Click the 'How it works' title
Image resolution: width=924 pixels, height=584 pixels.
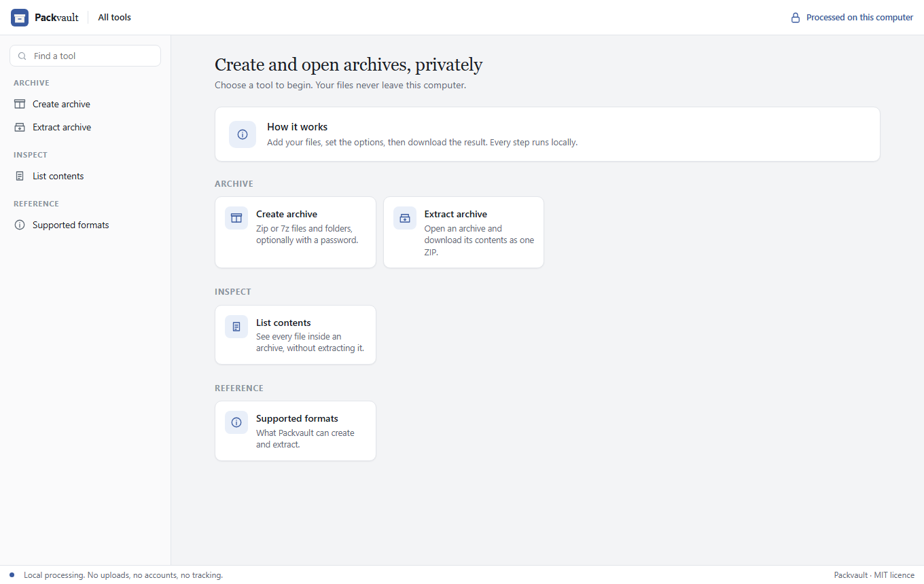(297, 127)
